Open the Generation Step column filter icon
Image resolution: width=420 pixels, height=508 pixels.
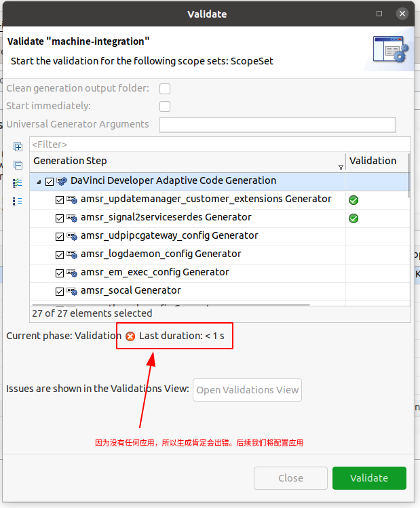coord(341,167)
